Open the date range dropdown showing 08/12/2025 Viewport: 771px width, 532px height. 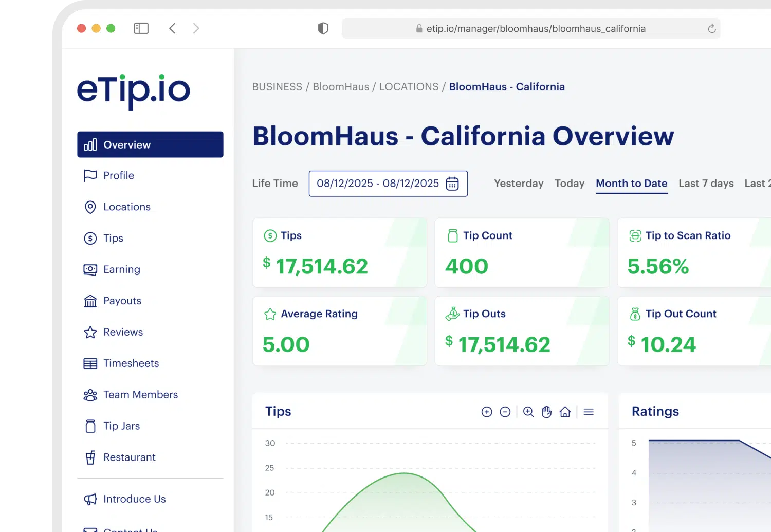pyautogui.click(x=378, y=184)
